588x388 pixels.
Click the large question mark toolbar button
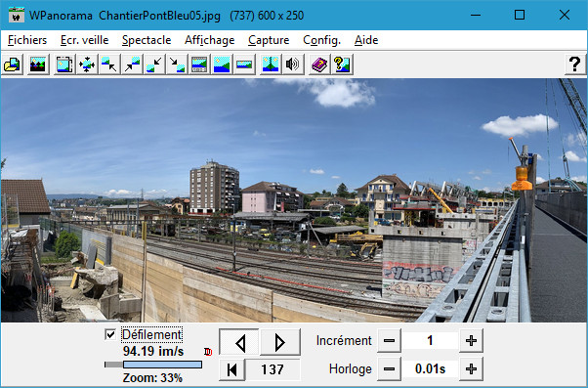point(575,65)
